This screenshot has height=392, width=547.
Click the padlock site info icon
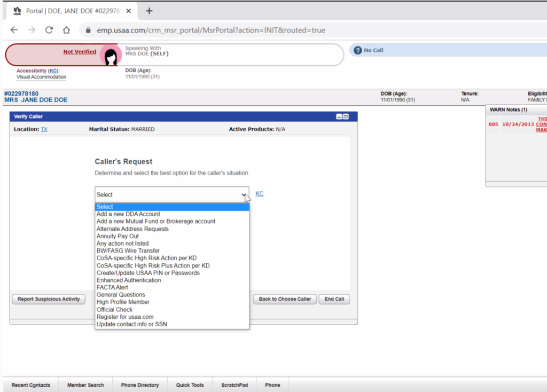pyautogui.click(x=88, y=30)
